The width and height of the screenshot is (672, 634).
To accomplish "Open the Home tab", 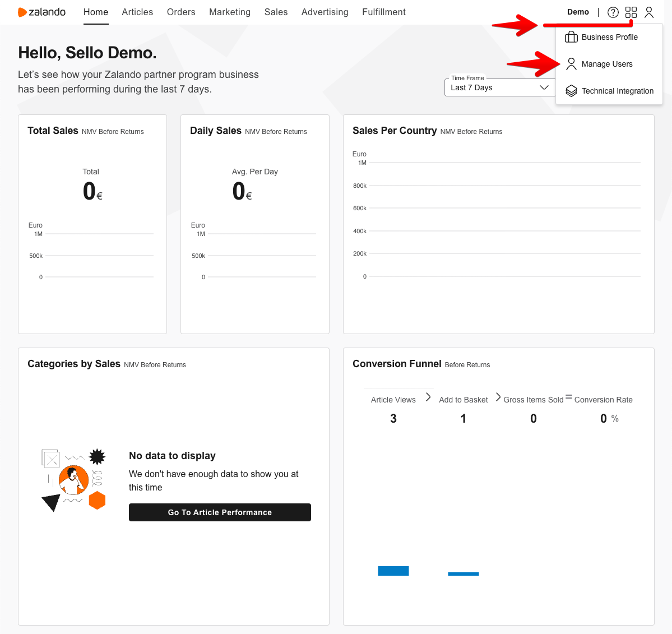I will pyautogui.click(x=96, y=12).
